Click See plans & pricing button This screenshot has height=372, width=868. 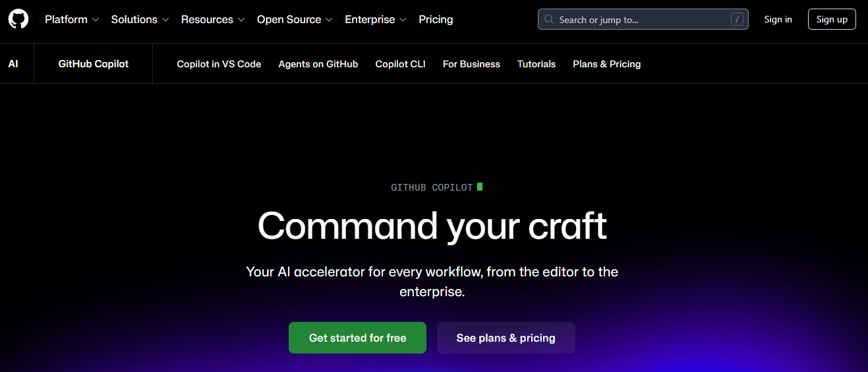506,338
